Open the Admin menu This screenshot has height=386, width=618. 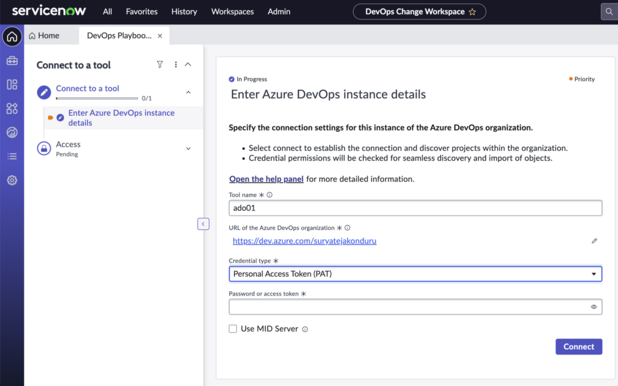coord(279,12)
